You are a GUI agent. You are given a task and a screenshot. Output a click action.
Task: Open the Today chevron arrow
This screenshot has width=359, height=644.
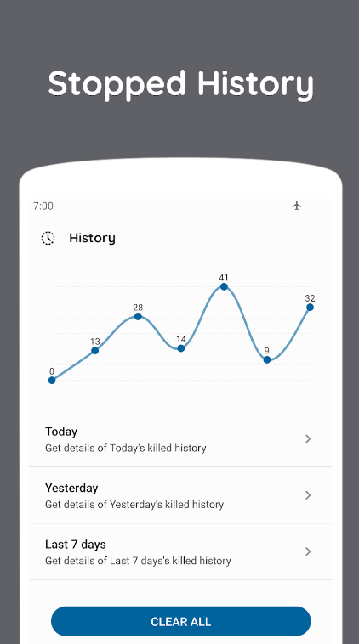tap(308, 439)
